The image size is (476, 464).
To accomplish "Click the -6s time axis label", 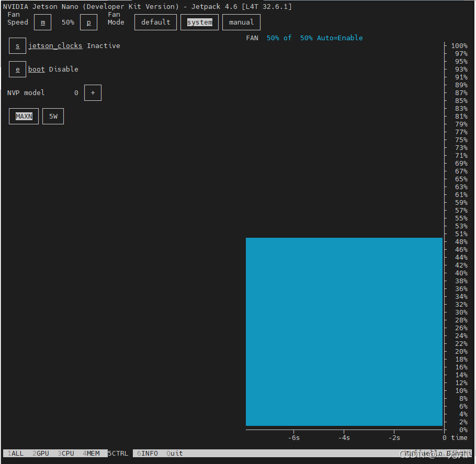I will pos(294,438).
